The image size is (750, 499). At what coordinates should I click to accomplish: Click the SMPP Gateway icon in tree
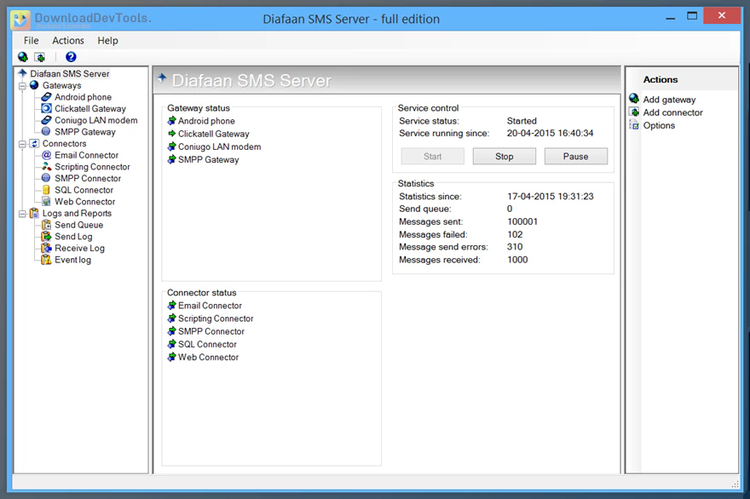click(x=46, y=132)
